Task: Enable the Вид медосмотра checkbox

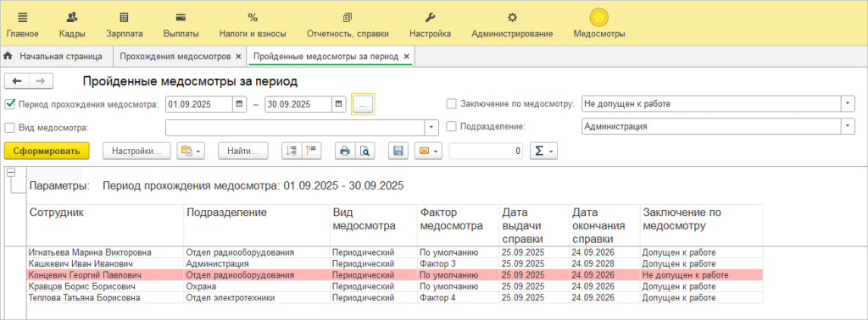Action: [x=9, y=127]
